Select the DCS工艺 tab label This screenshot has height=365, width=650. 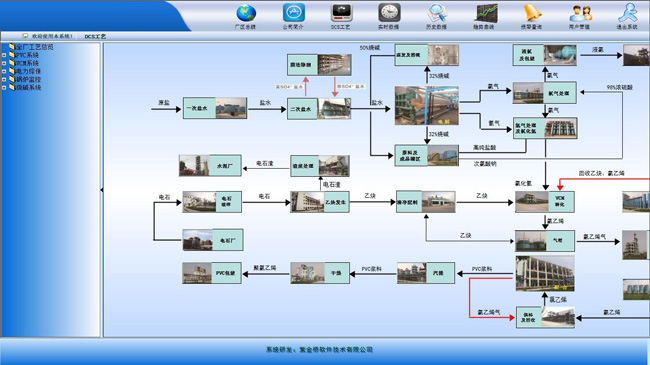(95, 36)
